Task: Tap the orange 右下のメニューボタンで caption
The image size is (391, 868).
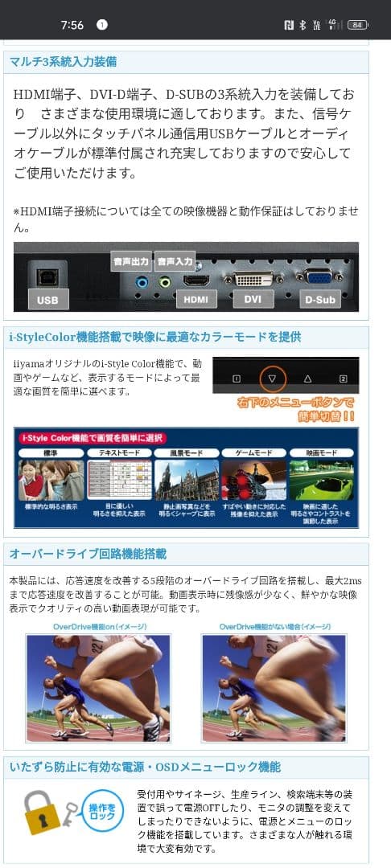Action: [x=296, y=409]
